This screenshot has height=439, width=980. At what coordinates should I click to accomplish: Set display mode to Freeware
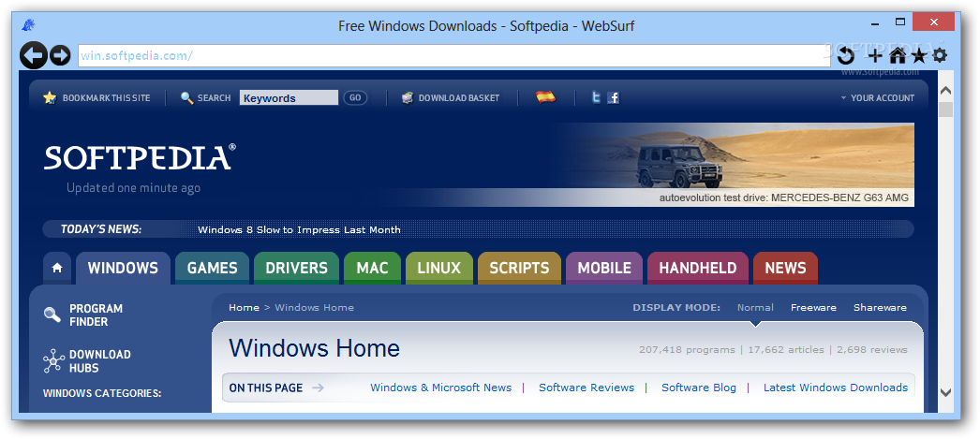click(813, 307)
